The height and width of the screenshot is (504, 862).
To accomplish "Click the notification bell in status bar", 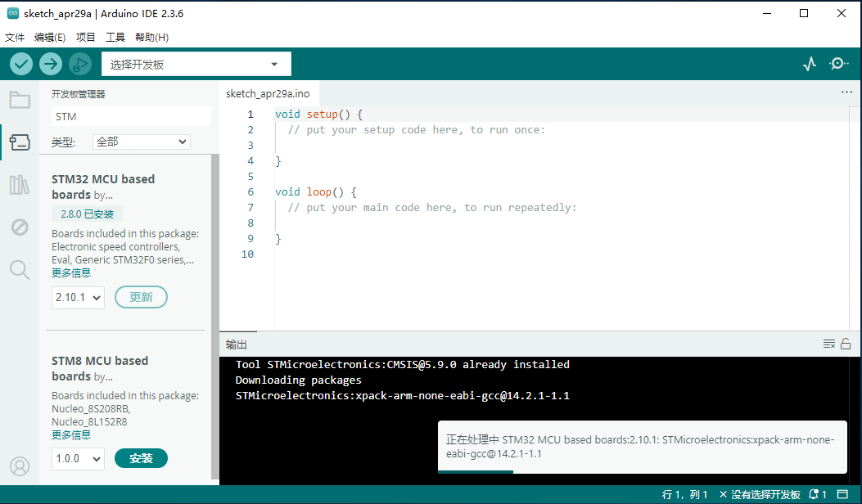I will [x=817, y=495].
